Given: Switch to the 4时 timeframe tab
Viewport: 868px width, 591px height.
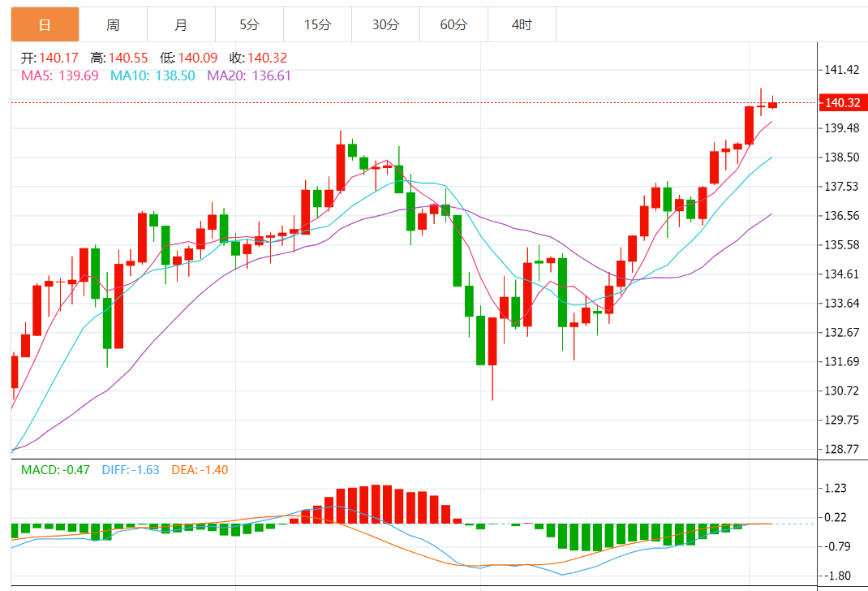Looking at the screenshot, I should click(x=522, y=24).
